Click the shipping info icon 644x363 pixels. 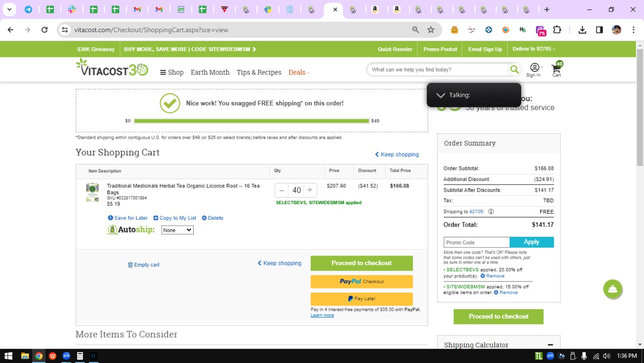tap(491, 212)
